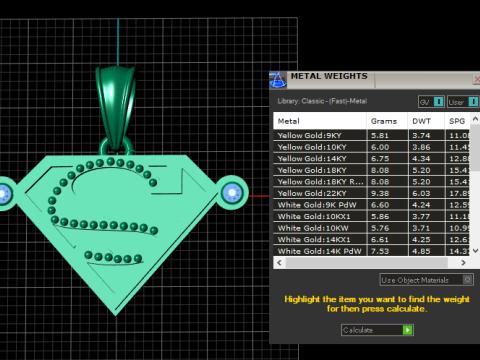
Task: Click the 6.75 grams value
Action: click(380, 159)
